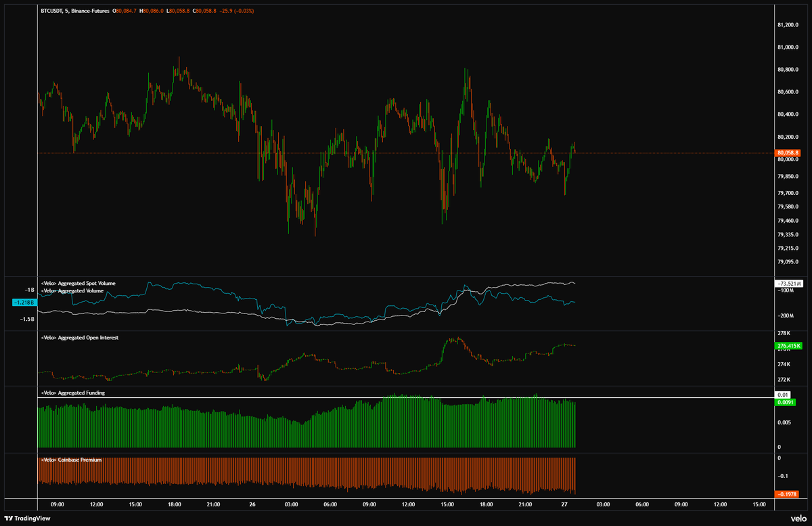Click the 80,400.0 price axis label
812x526 pixels.
click(789, 114)
